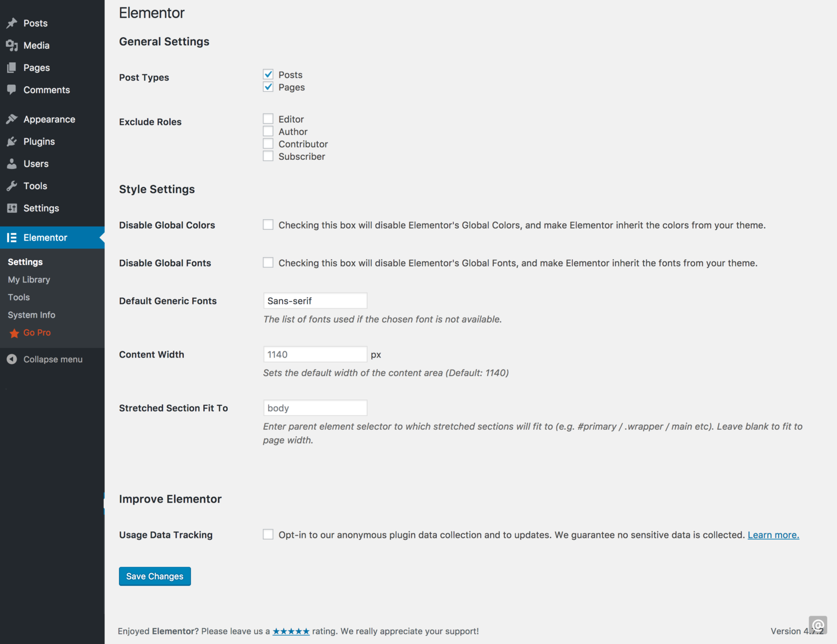
Task: Click the Media library icon
Action: coord(12,45)
